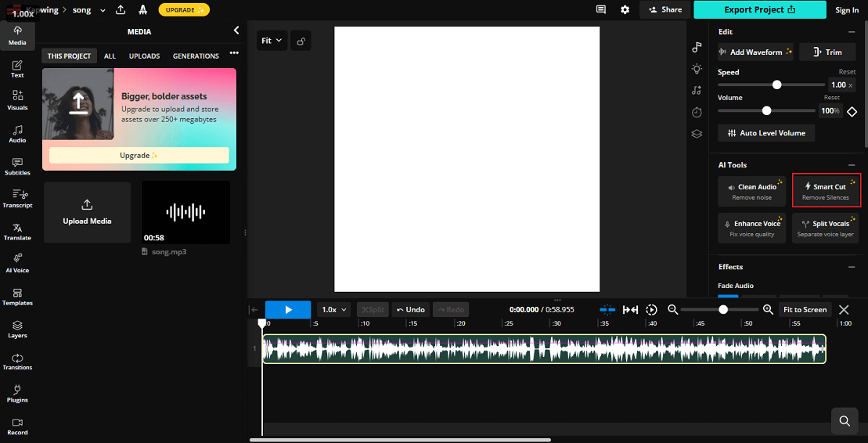Click Split Vocals AI tool
This screenshot has height=443, width=868.
[x=826, y=228]
